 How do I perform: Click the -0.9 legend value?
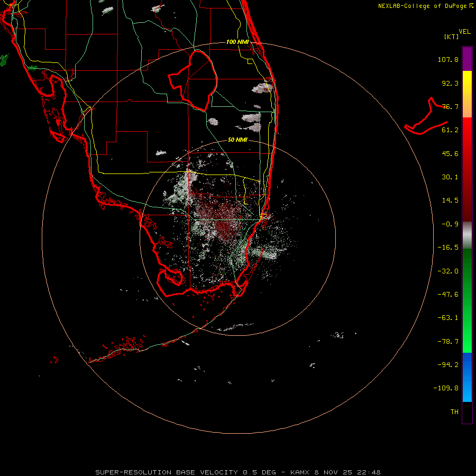450,224
